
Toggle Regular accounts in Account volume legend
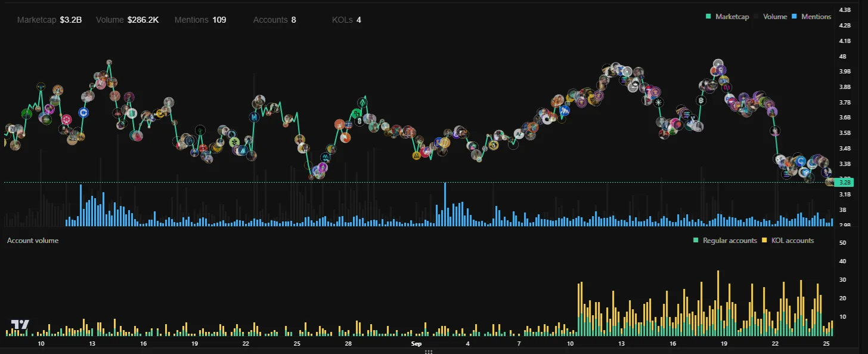[x=726, y=241]
